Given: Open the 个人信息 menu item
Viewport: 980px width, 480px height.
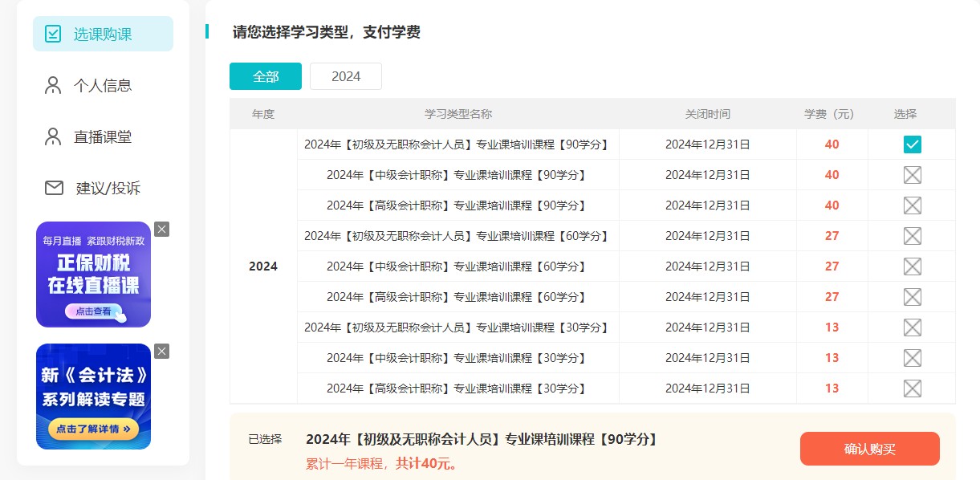Looking at the screenshot, I should (x=102, y=85).
